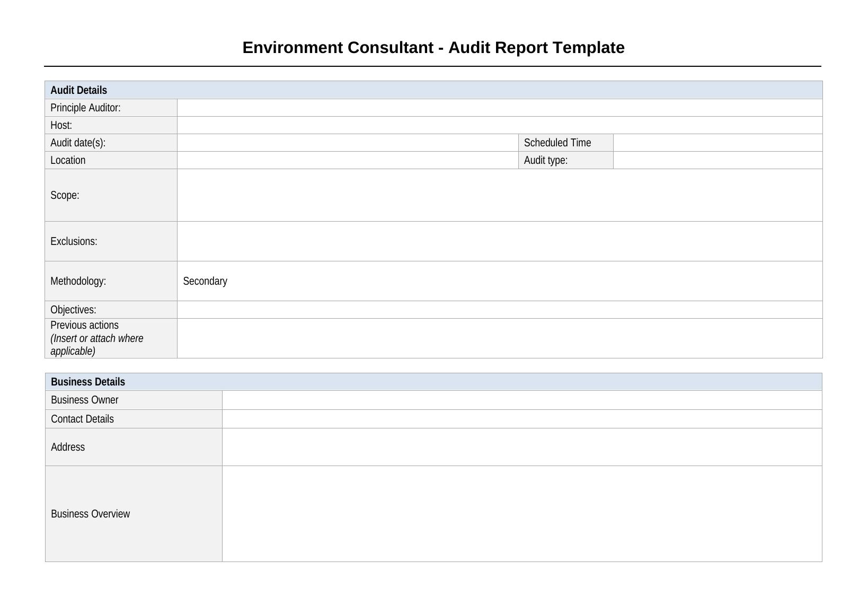Click inside the Business Overview text area
Image resolution: width=868 pixels, height=614 pixels.
tap(521, 514)
